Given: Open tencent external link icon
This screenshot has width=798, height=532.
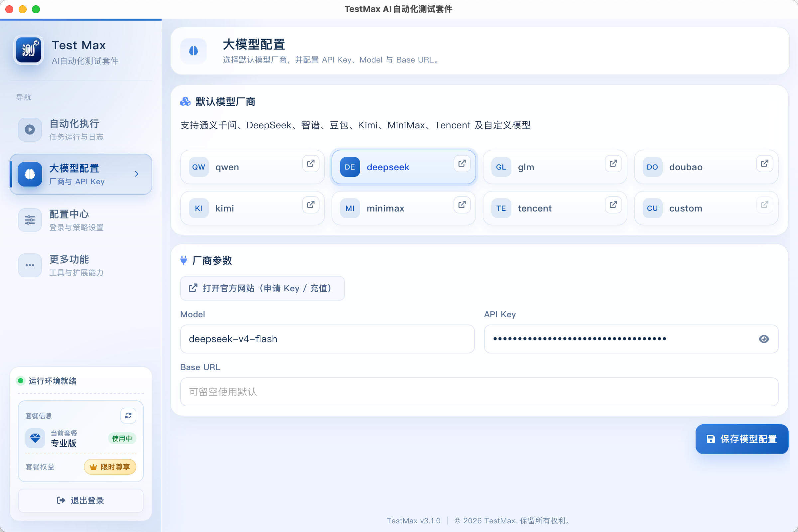Looking at the screenshot, I should (x=613, y=204).
